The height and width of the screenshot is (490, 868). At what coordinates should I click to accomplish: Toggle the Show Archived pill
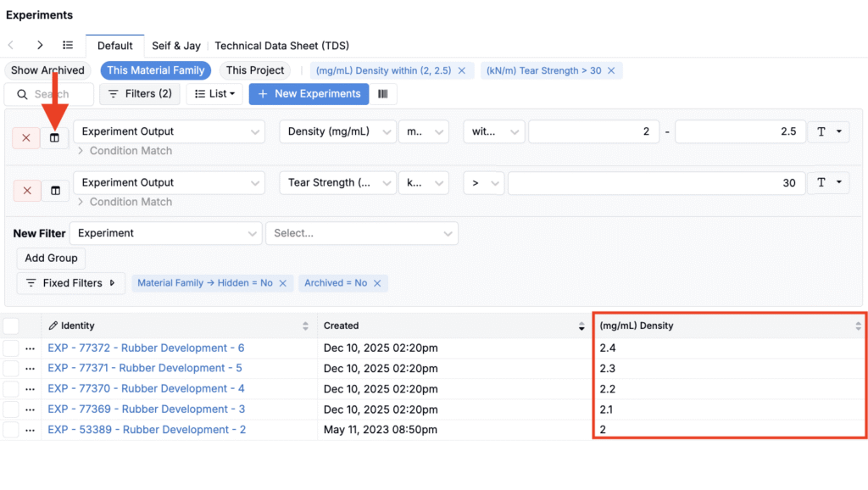point(47,70)
